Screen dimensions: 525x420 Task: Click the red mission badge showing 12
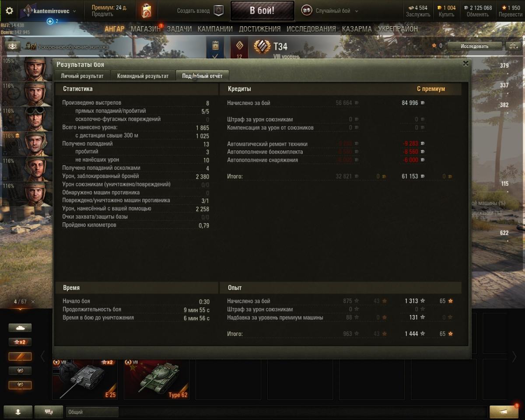coord(239,48)
